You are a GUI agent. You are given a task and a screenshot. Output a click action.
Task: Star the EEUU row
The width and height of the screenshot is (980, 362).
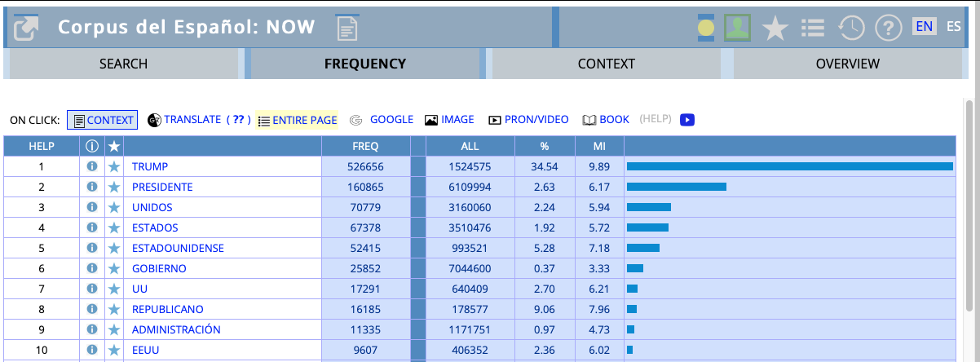[114, 350]
